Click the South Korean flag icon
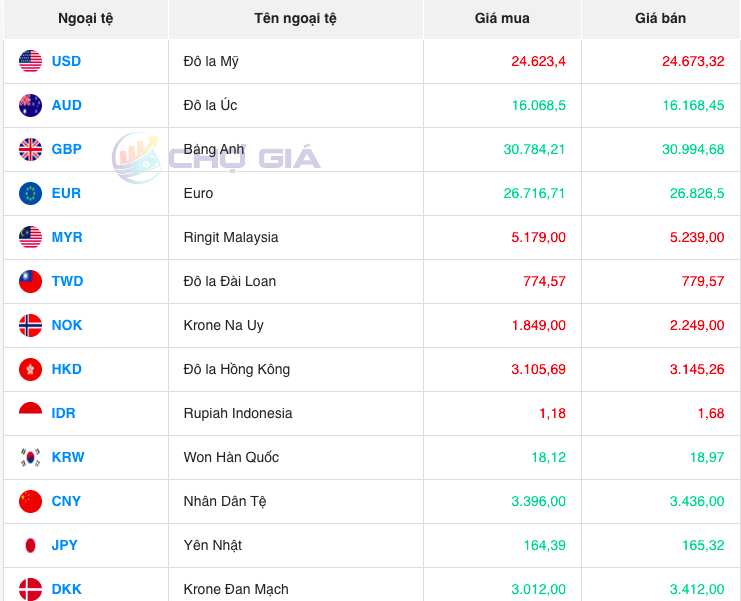The height and width of the screenshot is (601, 741). click(x=30, y=457)
